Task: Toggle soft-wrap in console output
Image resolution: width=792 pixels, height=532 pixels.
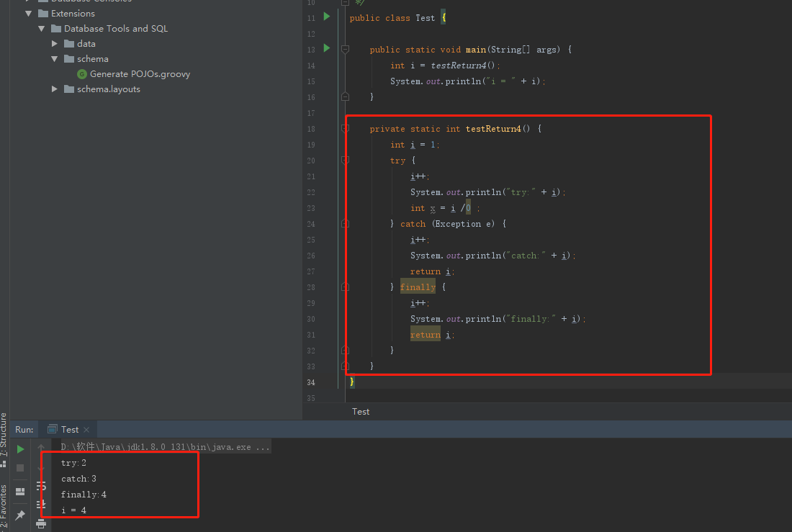Action: point(41,486)
